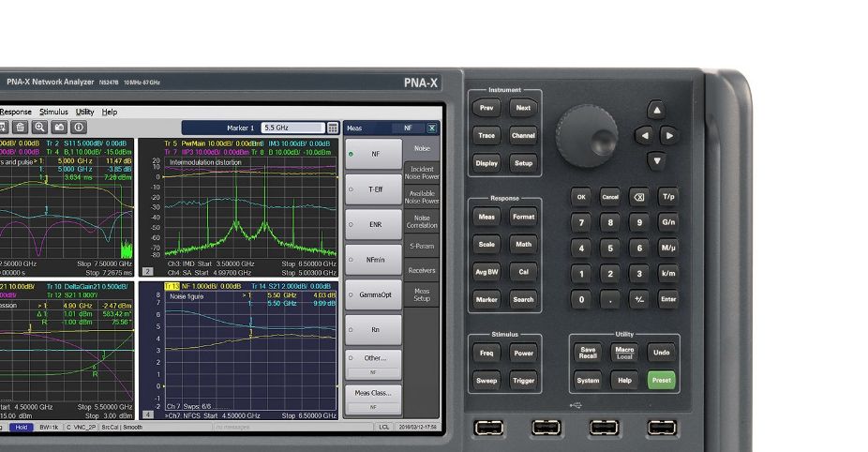Switch to the Receivers tab
The width and height of the screenshot is (868, 452).
tap(422, 270)
